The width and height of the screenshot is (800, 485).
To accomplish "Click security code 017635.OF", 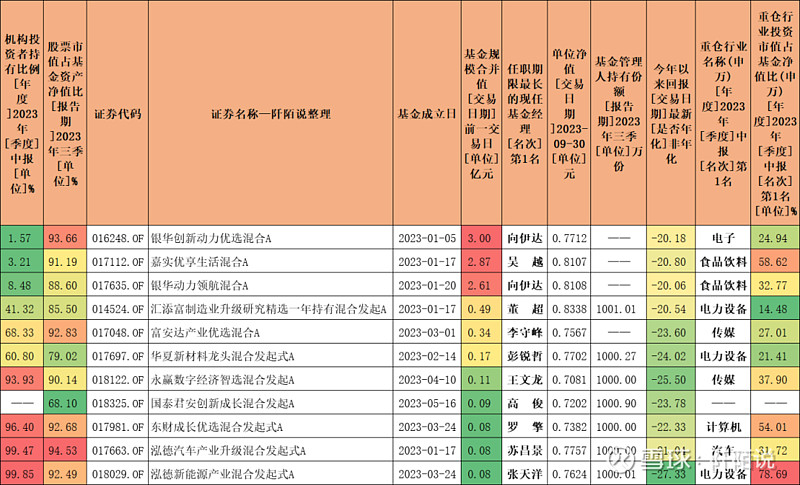I will pyautogui.click(x=118, y=286).
